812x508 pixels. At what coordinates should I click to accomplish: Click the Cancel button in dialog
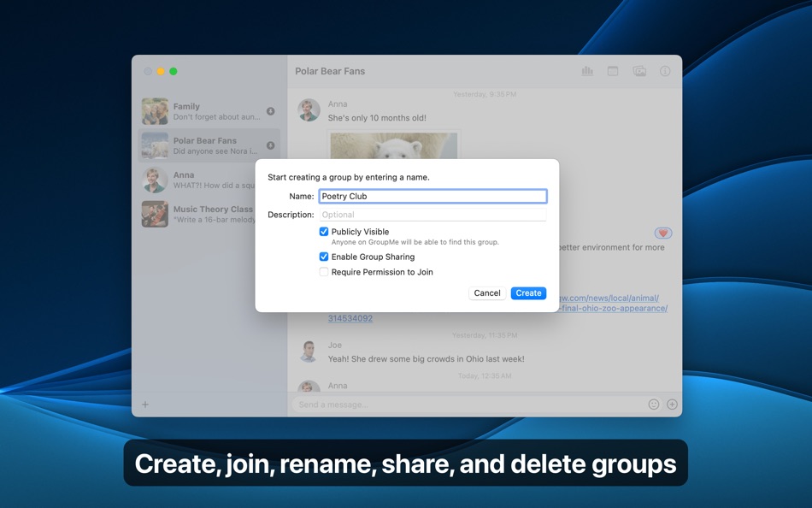487,292
